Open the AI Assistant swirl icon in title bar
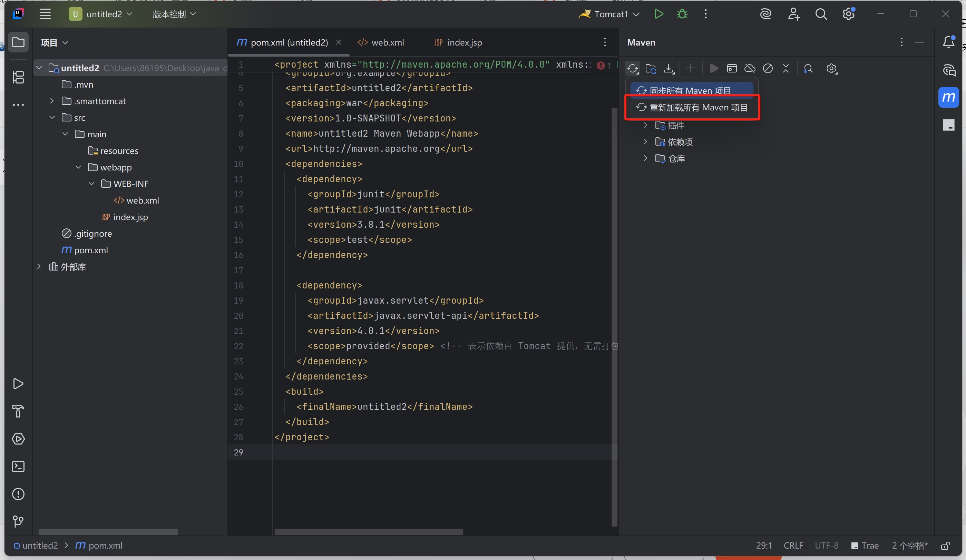Screen dimensions: 966x560 point(765,14)
